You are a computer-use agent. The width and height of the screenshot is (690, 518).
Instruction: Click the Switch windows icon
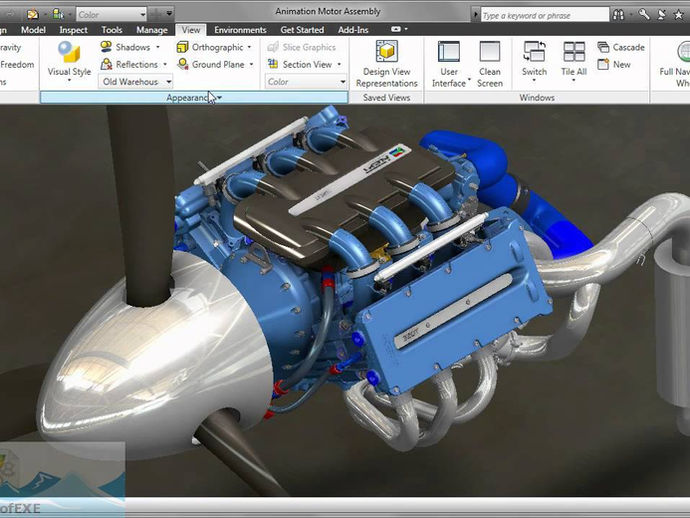click(x=534, y=52)
